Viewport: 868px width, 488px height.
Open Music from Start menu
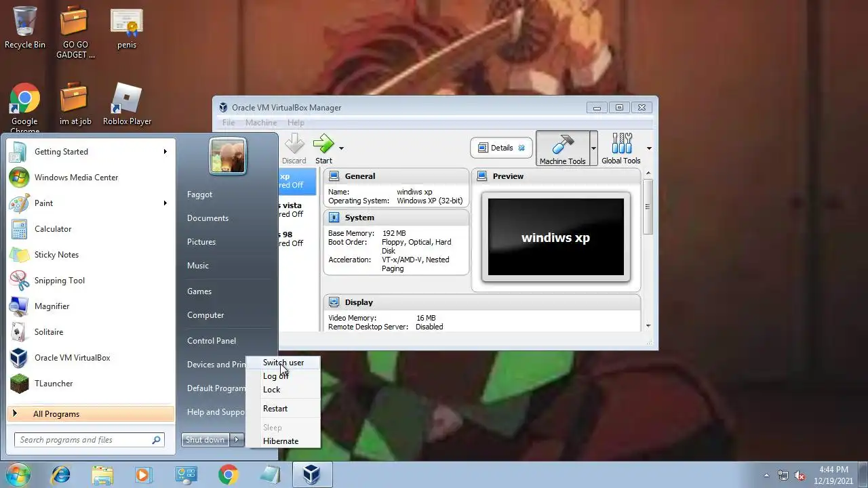click(198, 266)
